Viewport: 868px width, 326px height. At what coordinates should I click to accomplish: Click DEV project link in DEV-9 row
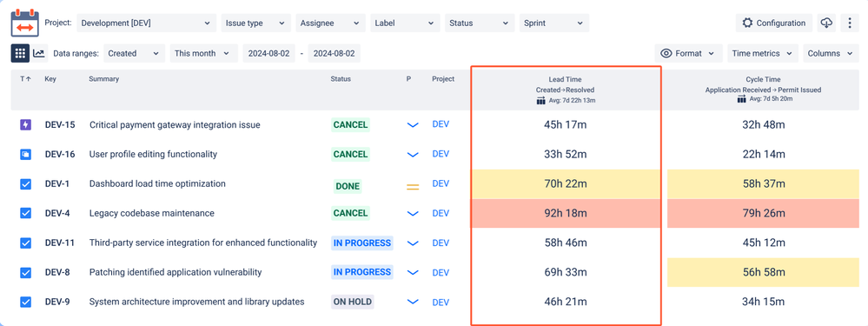pyautogui.click(x=441, y=303)
